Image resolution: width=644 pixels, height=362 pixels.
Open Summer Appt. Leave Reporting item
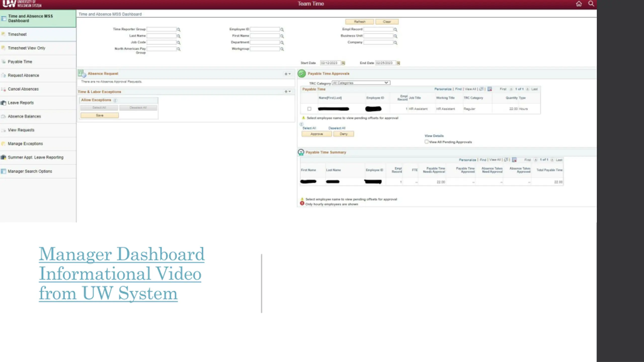38,157
